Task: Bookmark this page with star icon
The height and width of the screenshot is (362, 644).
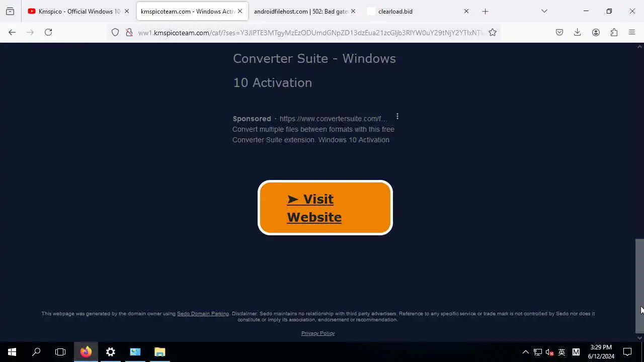Action: coord(493,32)
